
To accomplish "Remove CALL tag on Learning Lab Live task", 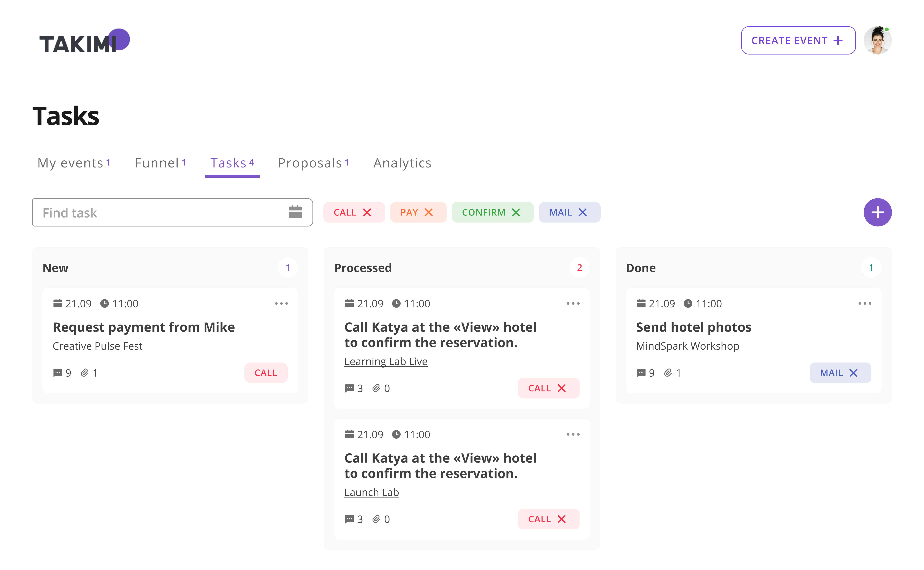I will click(x=561, y=388).
